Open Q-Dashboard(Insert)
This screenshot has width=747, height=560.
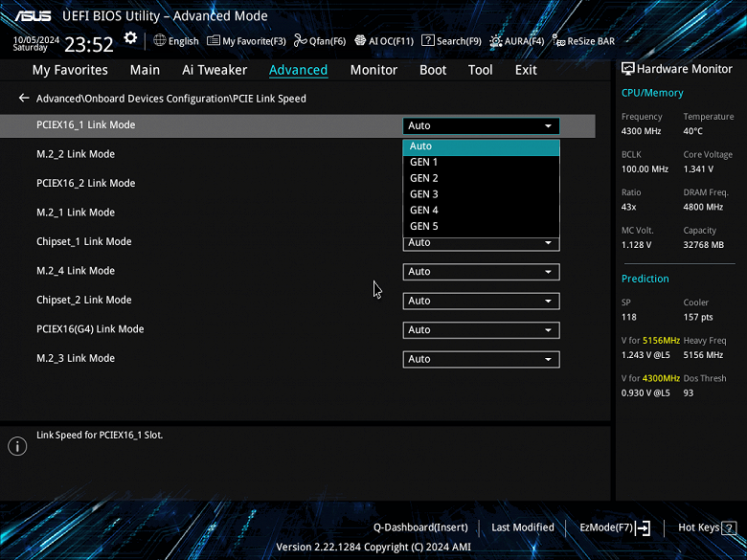pyautogui.click(x=420, y=527)
